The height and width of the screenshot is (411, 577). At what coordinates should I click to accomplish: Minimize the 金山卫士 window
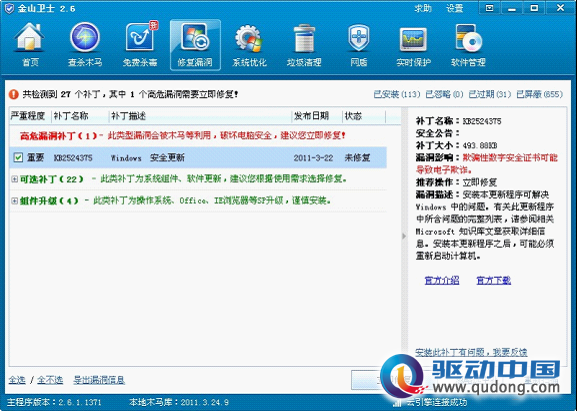click(x=511, y=8)
